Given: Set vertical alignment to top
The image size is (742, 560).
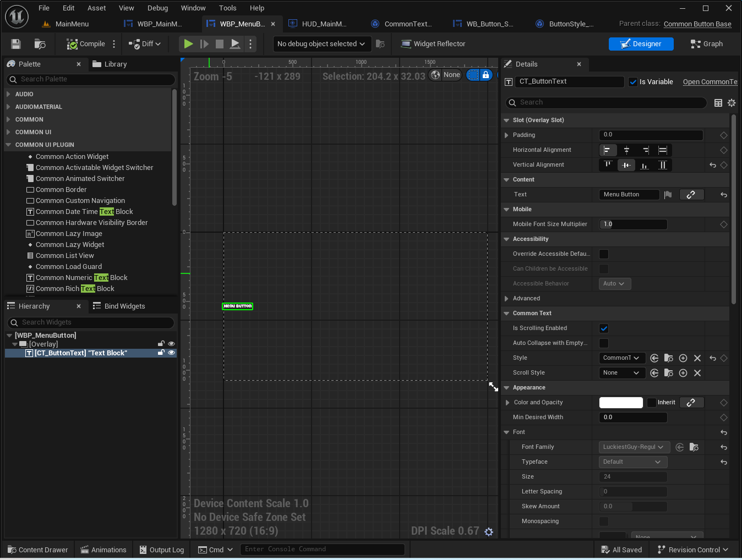Looking at the screenshot, I should pos(608,165).
